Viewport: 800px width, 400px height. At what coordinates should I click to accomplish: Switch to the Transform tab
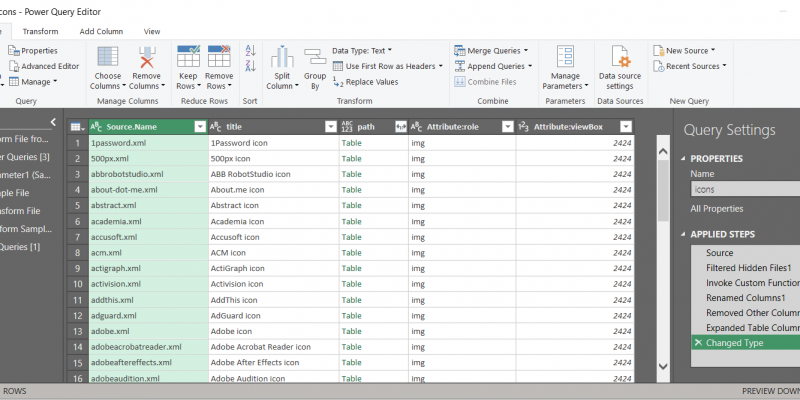tap(40, 31)
